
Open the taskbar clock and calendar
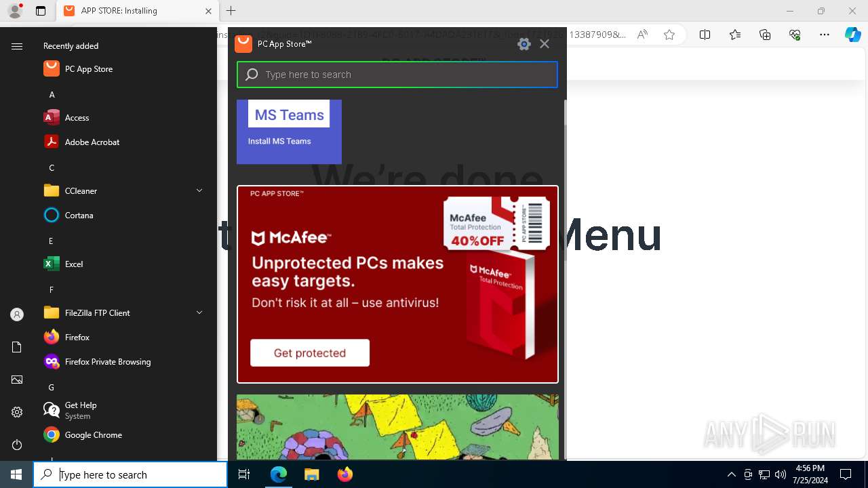(810, 474)
